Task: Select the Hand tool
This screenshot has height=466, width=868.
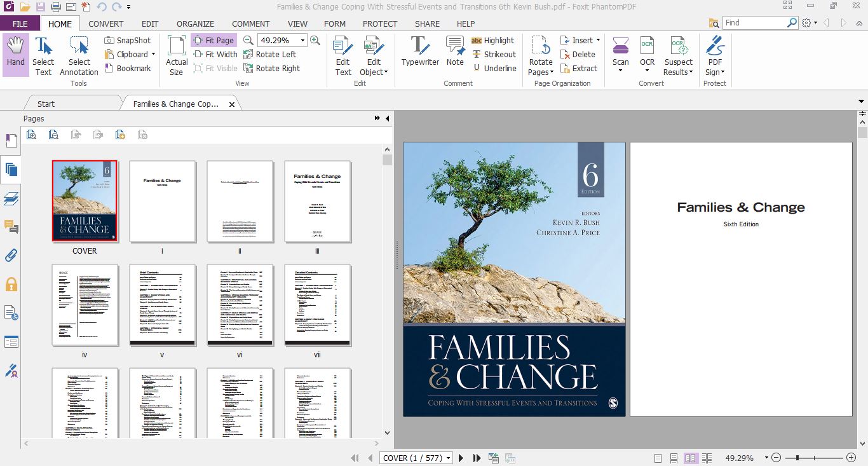Action: pyautogui.click(x=15, y=55)
